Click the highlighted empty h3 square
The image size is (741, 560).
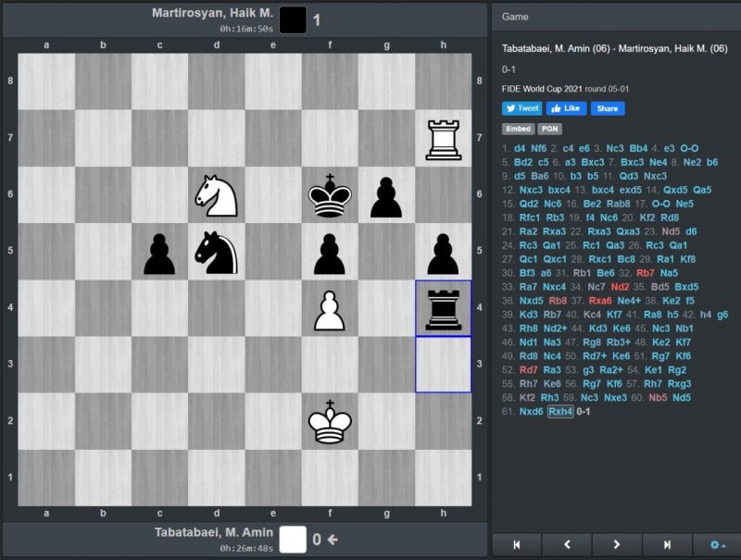pyautogui.click(x=443, y=365)
